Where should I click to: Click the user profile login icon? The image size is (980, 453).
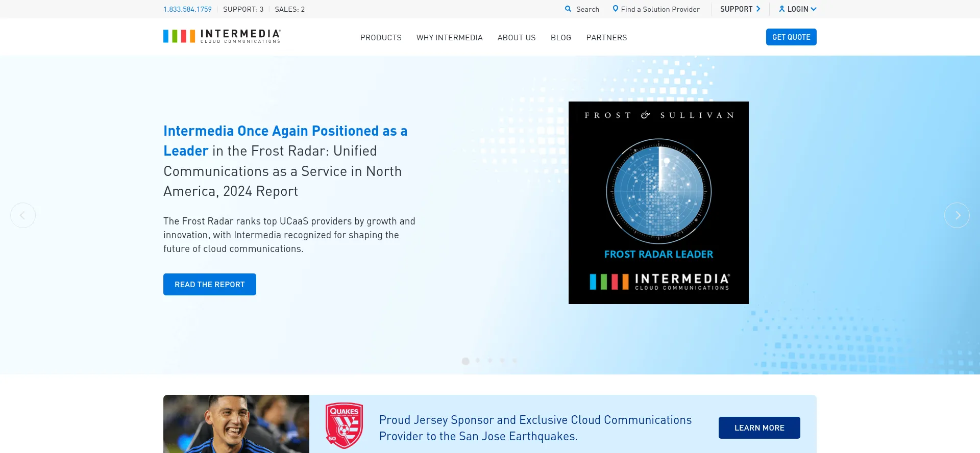781,9
